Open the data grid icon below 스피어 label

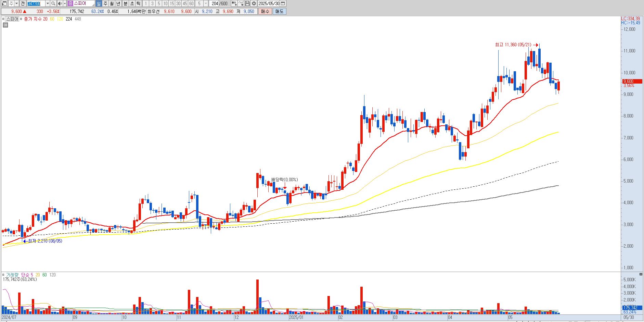[x=5, y=25]
